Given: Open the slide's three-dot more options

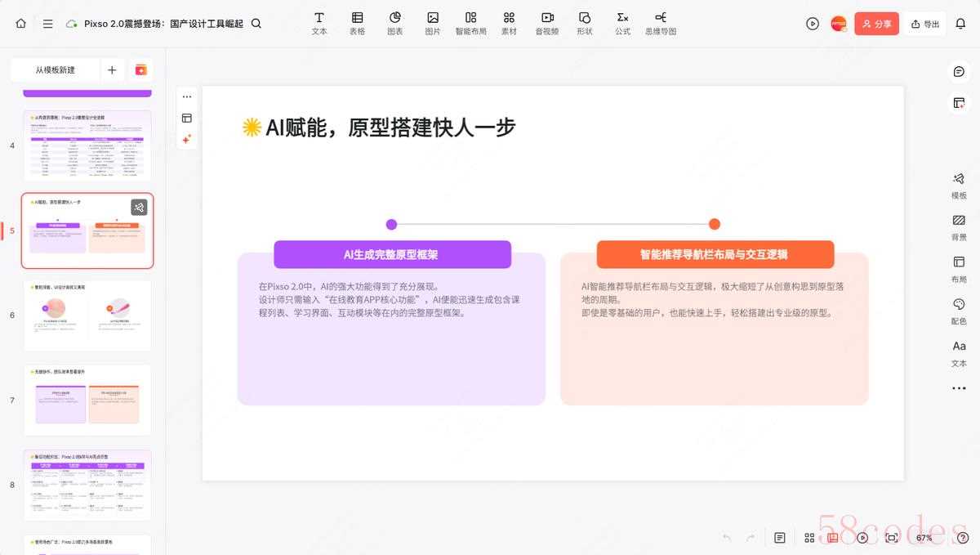Looking at the screenshot, I should pos(187,96).
